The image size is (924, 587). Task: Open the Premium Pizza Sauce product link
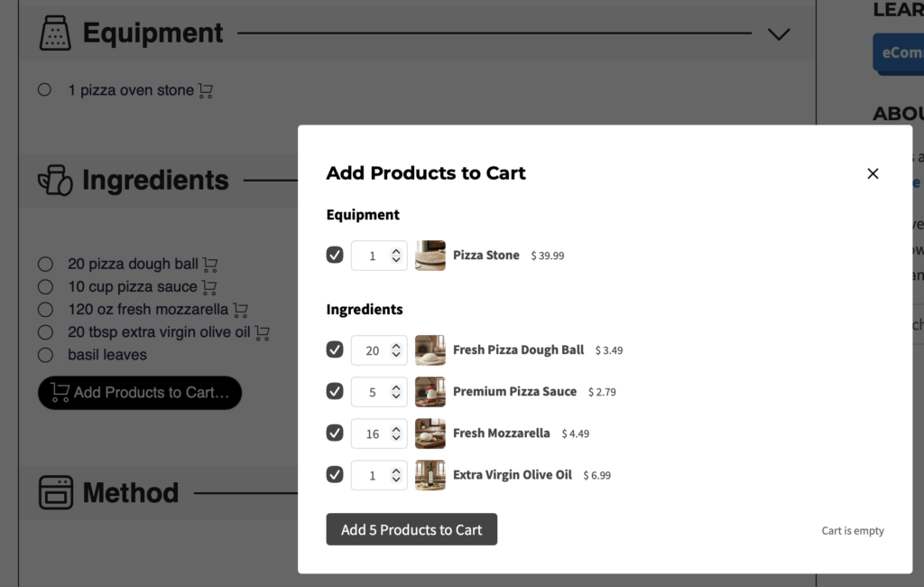tap(514, 392)
